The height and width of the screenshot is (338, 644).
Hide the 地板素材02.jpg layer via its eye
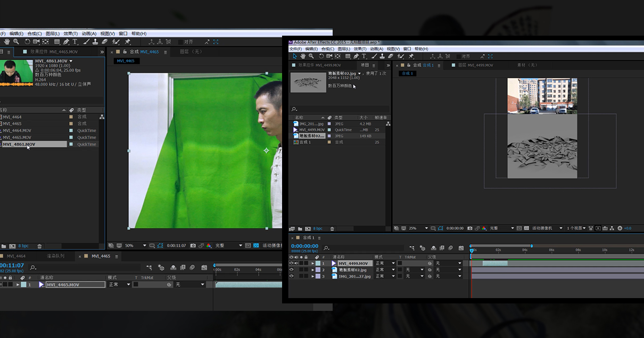click(x=291, y=270)
